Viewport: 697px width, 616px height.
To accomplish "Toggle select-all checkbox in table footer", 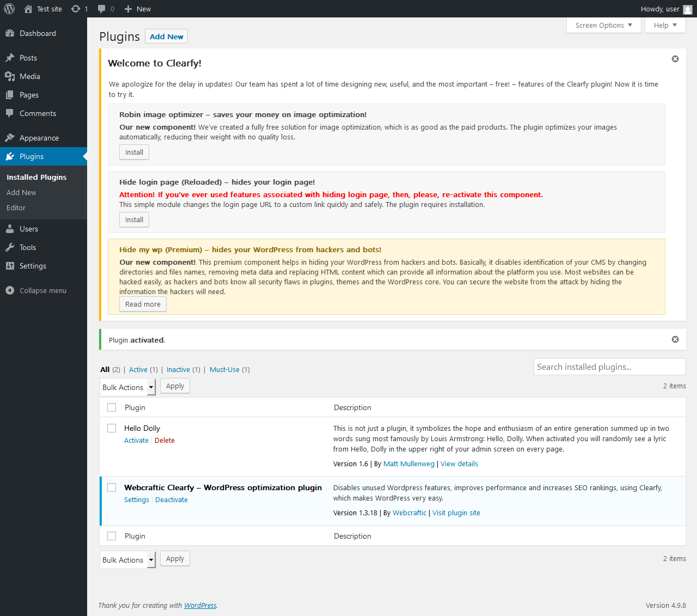I will [112, 536].
